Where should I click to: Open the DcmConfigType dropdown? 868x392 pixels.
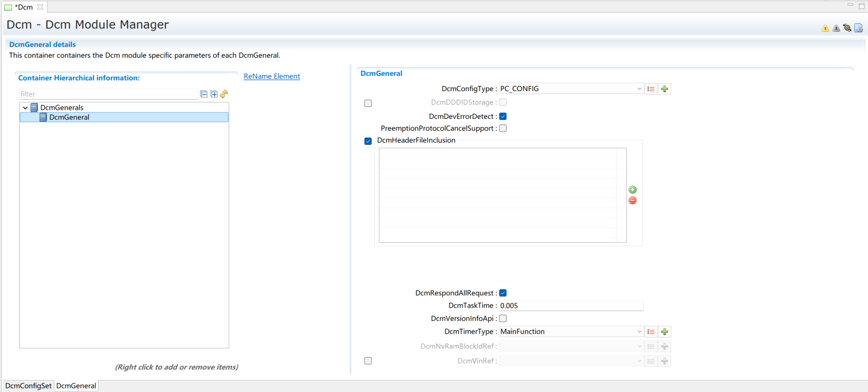coord(571,89)
